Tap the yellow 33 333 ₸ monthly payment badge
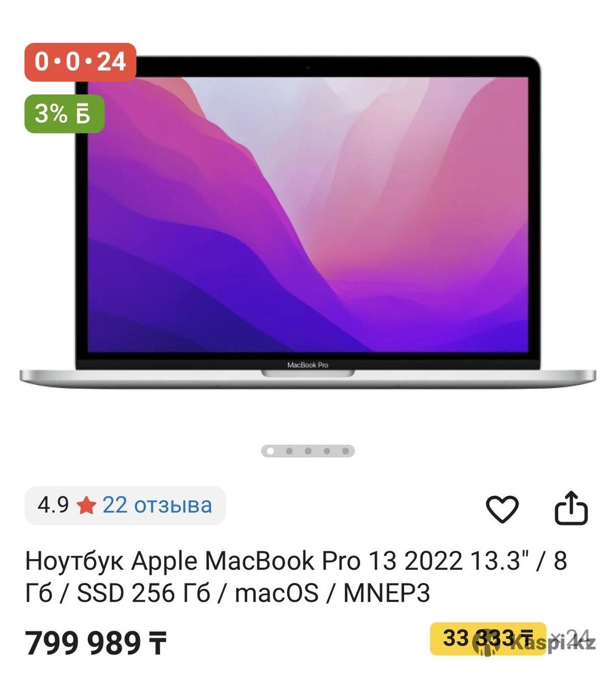 [488, 638]
